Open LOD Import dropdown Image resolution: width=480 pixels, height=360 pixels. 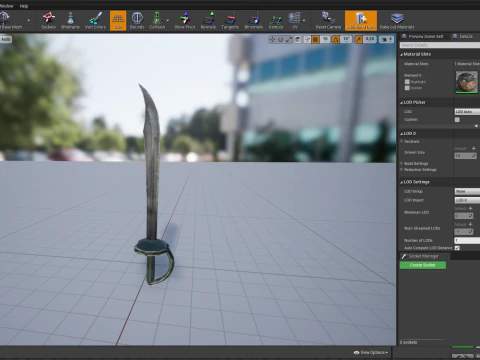click(x=467, y=200)
